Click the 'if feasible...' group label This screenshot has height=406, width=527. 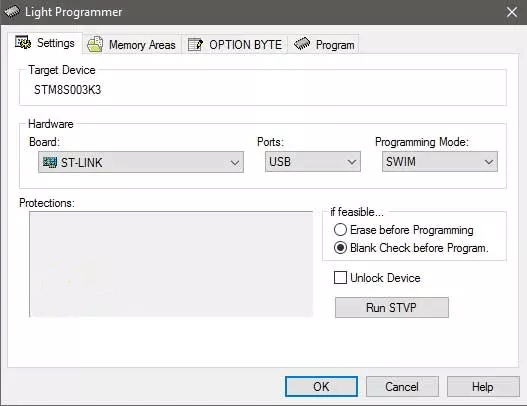point(357,212)
